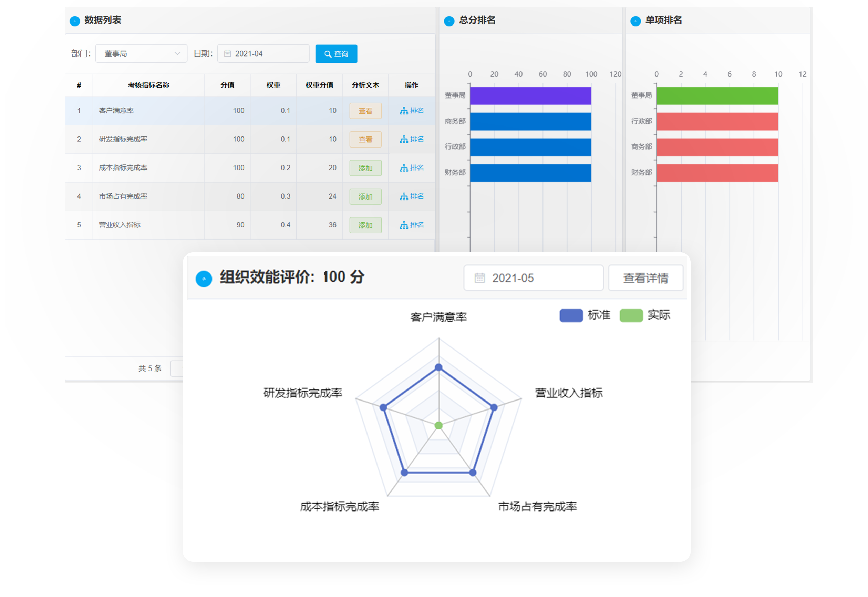Click 添加 button for 成本指标完成率 row

(x=365, y=168)
